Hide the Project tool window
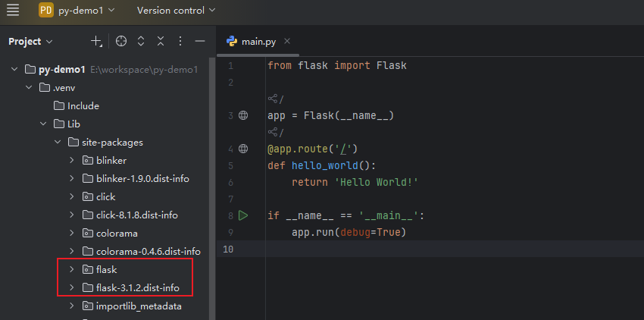The width and height of the screenshot is (644, 320). (x=200, y=41)
